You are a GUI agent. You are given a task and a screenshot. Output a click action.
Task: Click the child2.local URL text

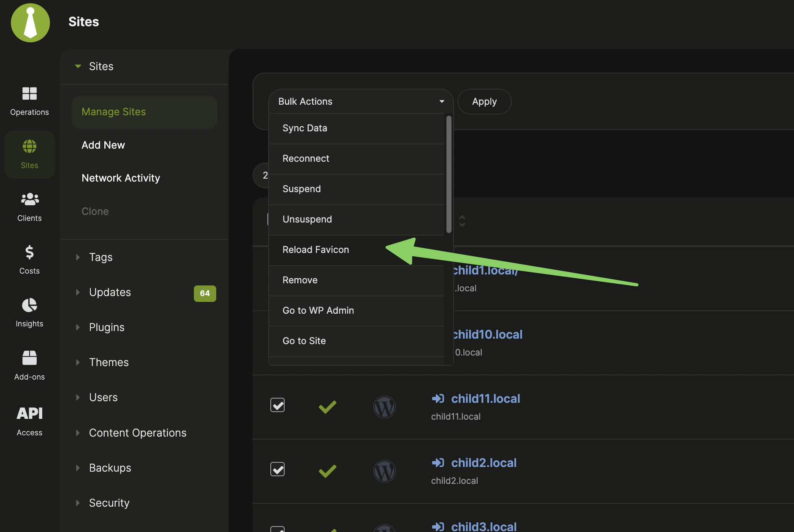tap(454, 481)
